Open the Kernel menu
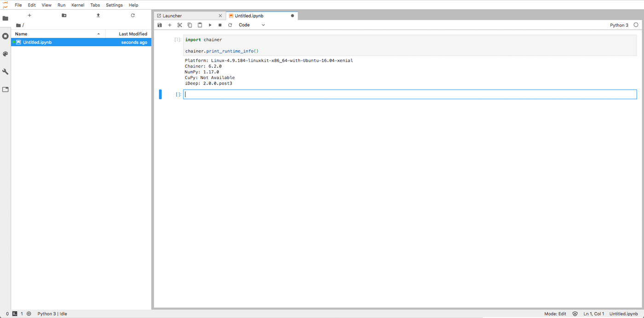Image resolution: width=644 pixels, height=318 pixels. (x=78, y=5)
